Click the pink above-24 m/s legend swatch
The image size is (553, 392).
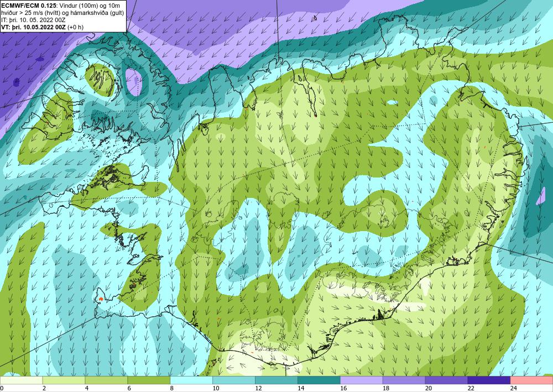pos(531,380)
